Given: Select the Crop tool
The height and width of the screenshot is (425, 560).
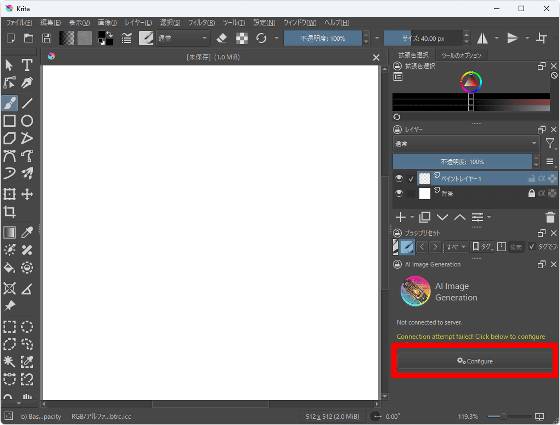Looking at the screenshot, I should point(9,212).
